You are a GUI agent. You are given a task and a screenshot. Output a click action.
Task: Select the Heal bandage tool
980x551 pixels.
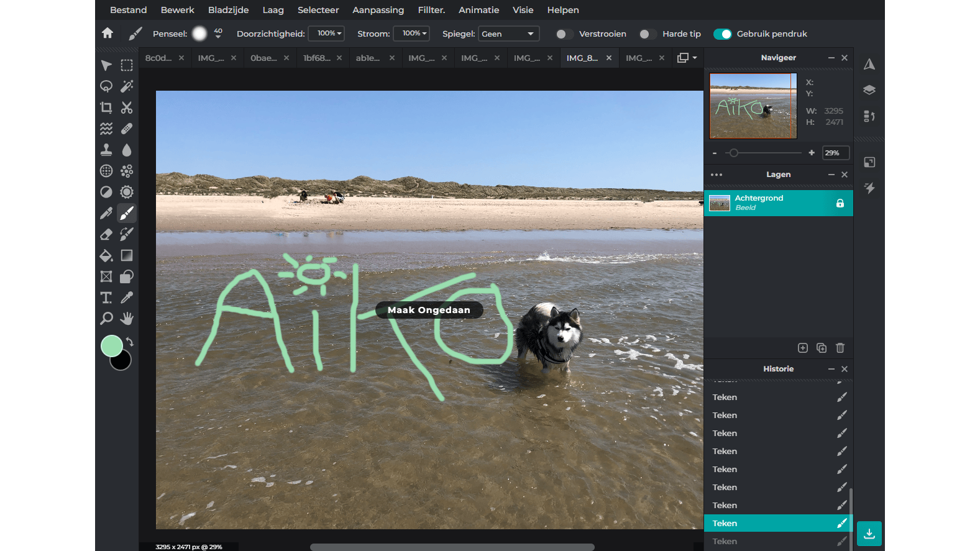point(127,129)
